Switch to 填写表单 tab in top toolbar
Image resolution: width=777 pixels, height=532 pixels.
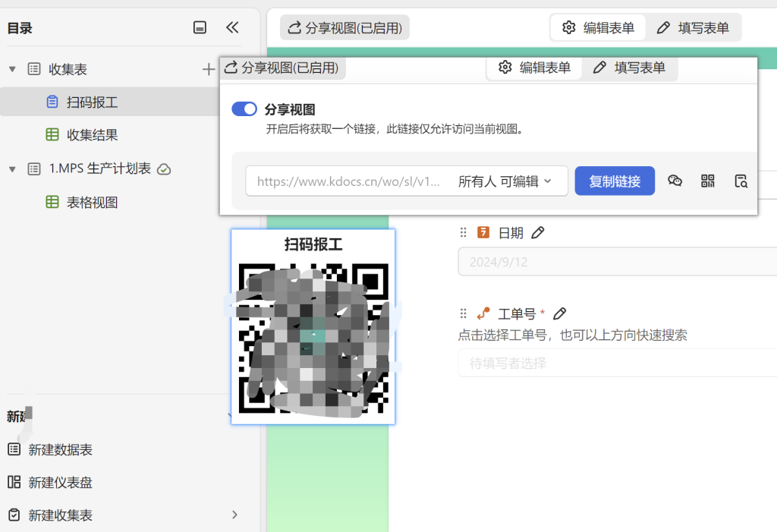694,28
